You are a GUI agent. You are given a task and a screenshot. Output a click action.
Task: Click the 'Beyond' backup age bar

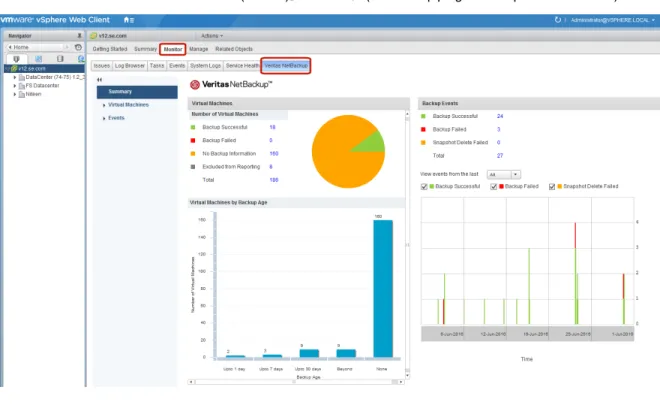pos(346,353)
